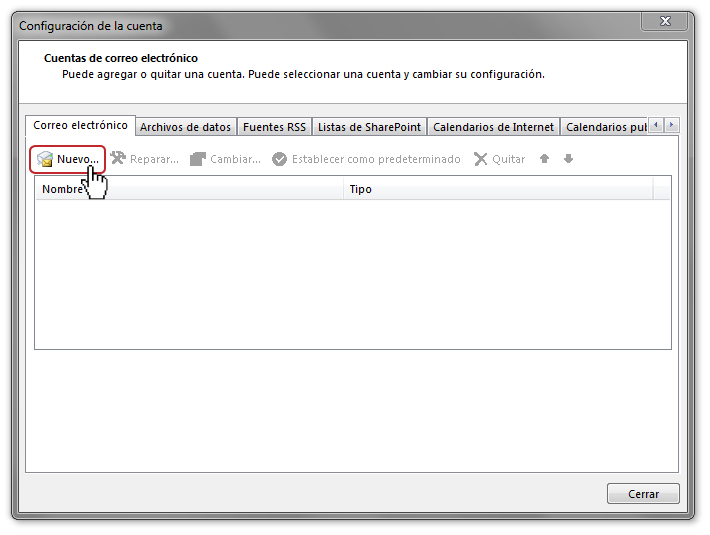
Task: Click the Cambiar account icon
Action: tap(198, 159)
